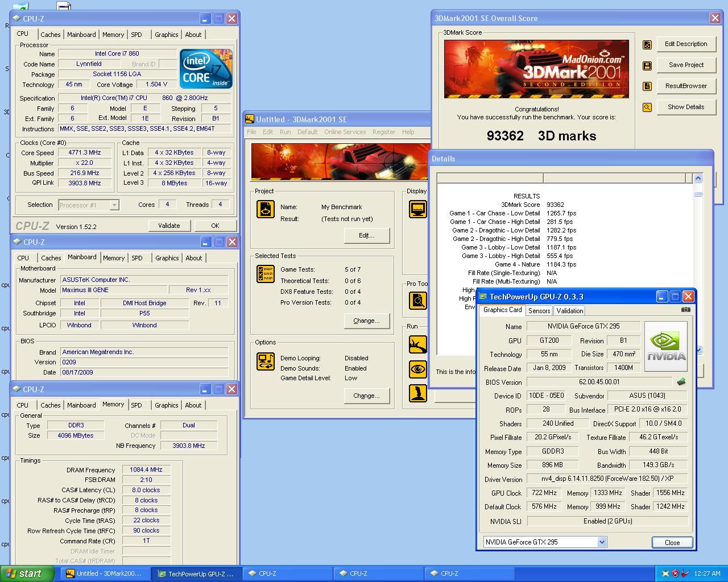Click the DRAM Frequency value 1084.4 MHz
This screenshot has height=582, width=728.
(146, 470)
